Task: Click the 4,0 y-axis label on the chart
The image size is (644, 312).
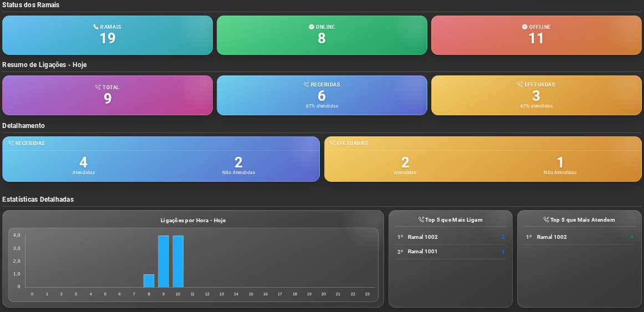Action: pyautogui.click(x=17, y=235)
